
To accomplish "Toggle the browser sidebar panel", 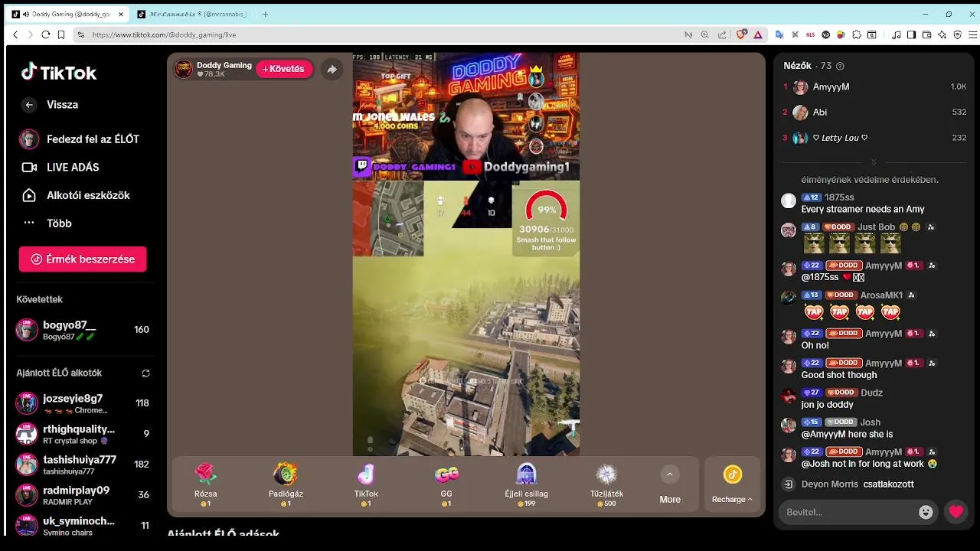I will pyautogui.click(x=911, y=34).
